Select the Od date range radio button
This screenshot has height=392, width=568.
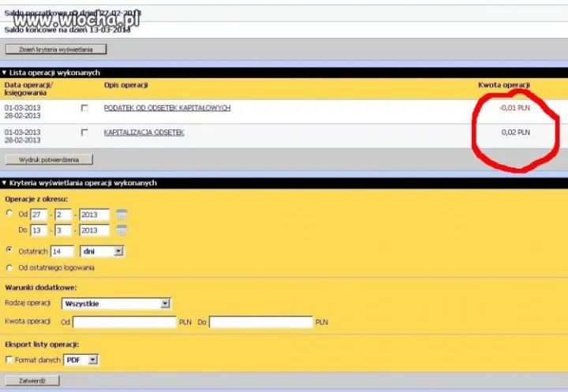9,213
